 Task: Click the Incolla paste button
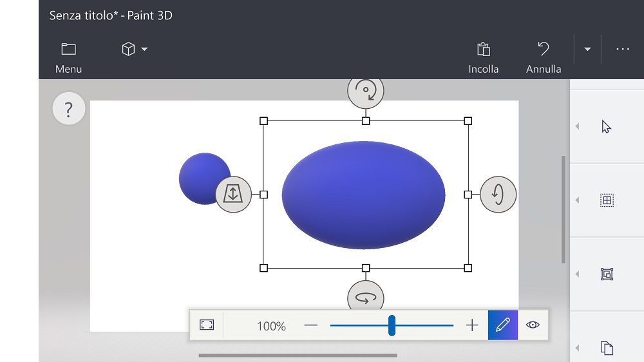click(484, 57)
